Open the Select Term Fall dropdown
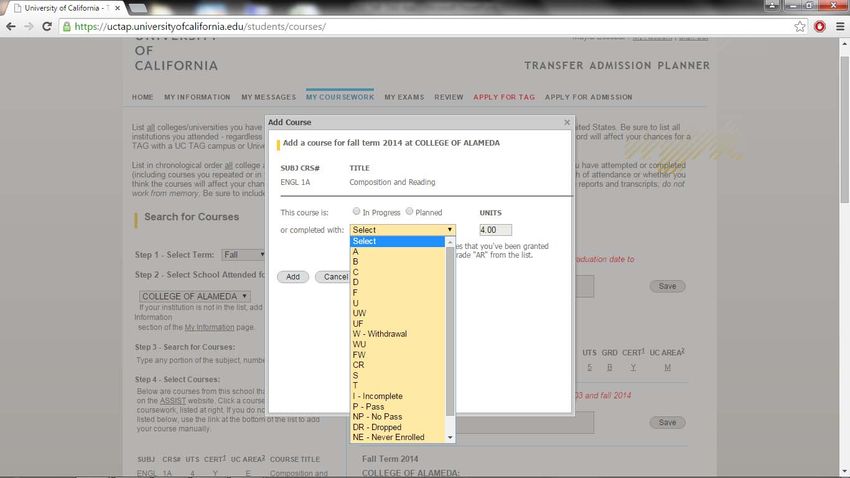This screenshot has height=478, width=850. 243,255
